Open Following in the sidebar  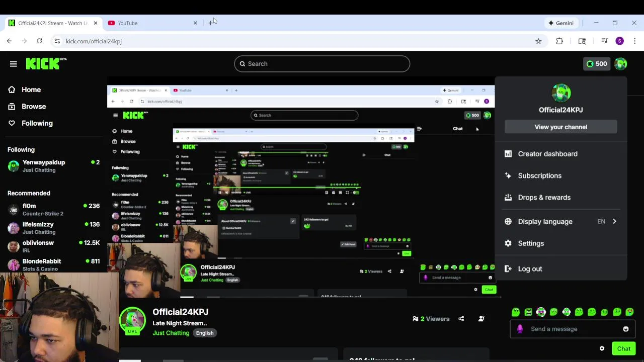(x=37, y=123)
